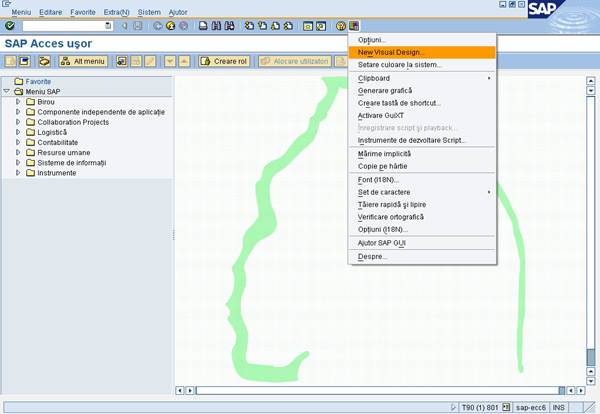
Task: Click the Find binoculars icon
Action: click(x=216, y=26)
